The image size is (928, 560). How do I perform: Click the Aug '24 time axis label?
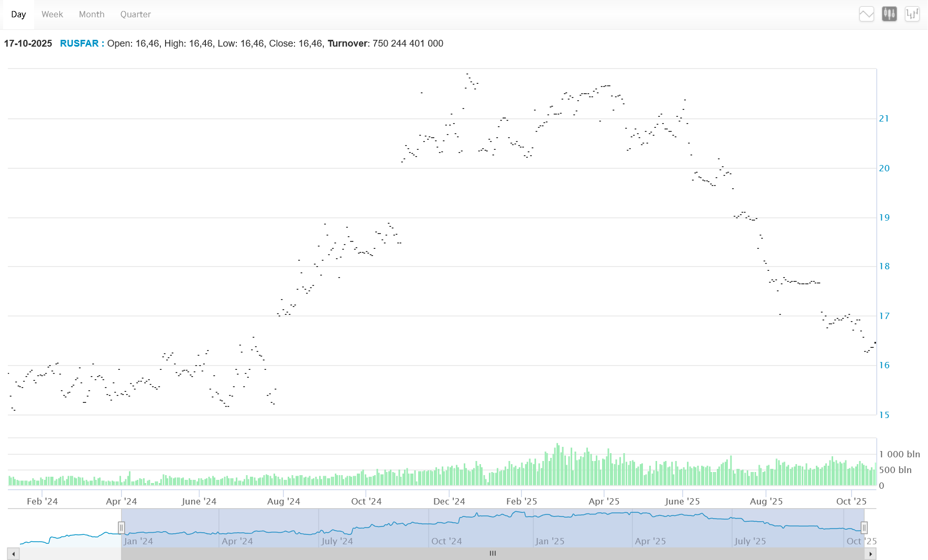click(283, 501)
